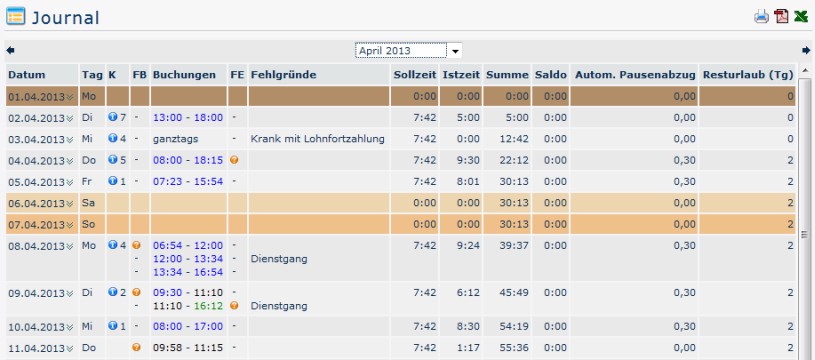Click info icon in 10.04.2013 row
This screenshot has width=815, height=360.
coord(112,326)
